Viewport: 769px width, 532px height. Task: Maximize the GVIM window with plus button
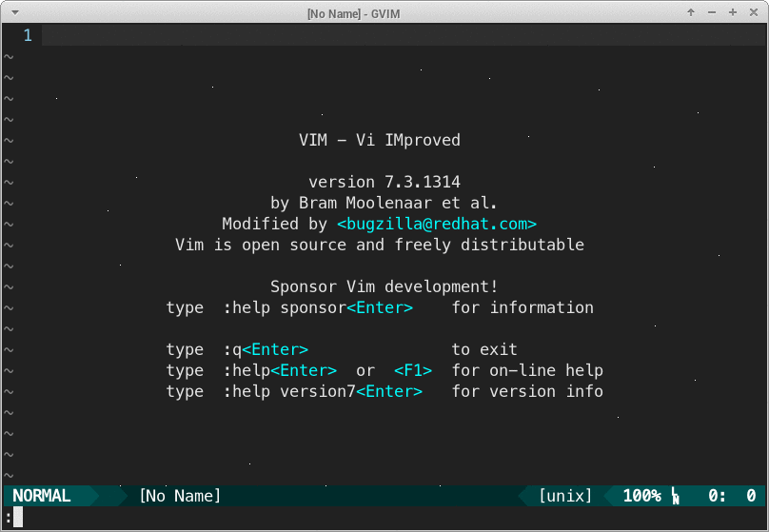(733, 12)
